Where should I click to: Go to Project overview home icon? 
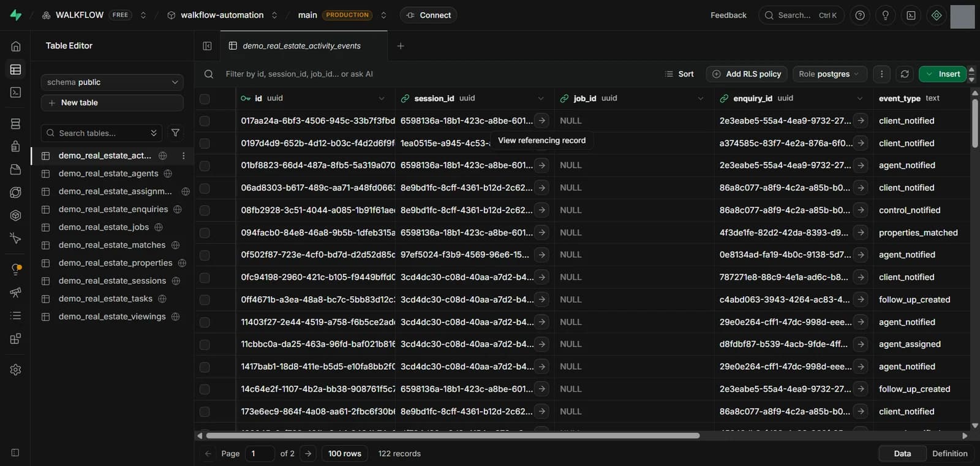click(16, 46)
